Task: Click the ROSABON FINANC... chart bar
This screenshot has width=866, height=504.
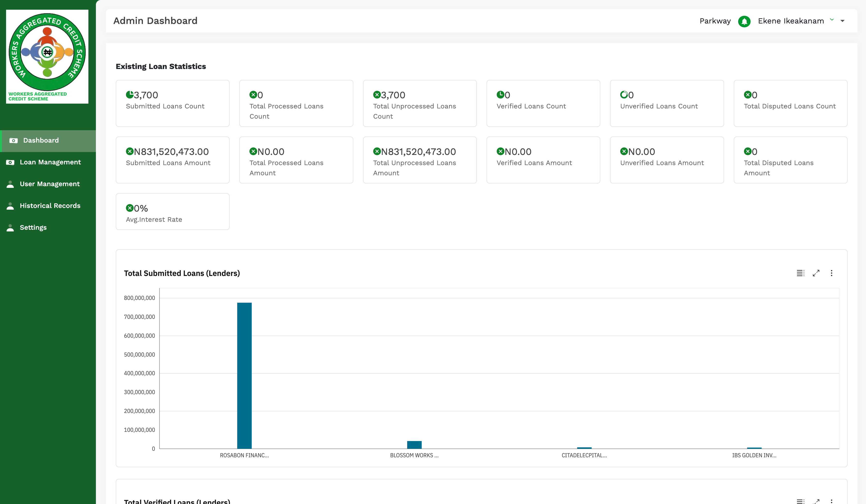Action: click(244, 375)
